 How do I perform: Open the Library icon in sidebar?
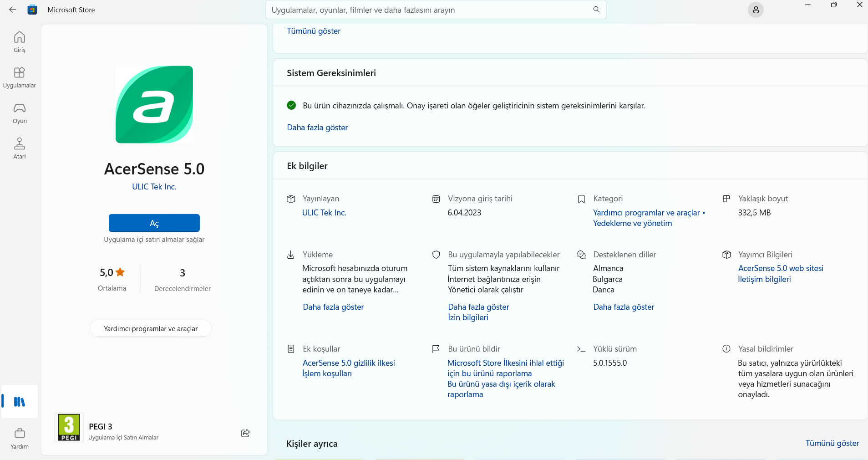point(20,401)
